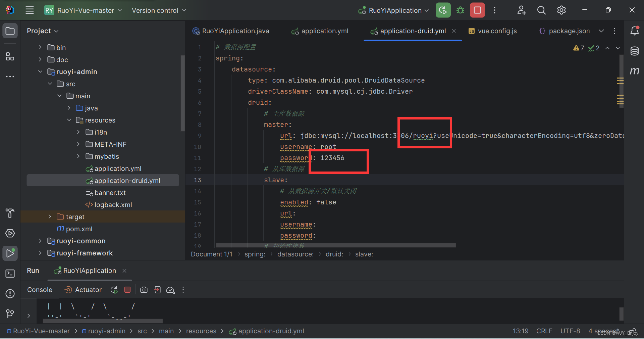644x339 pixels.
Task: Open the Terminal tool window
Action: point(10,274)
